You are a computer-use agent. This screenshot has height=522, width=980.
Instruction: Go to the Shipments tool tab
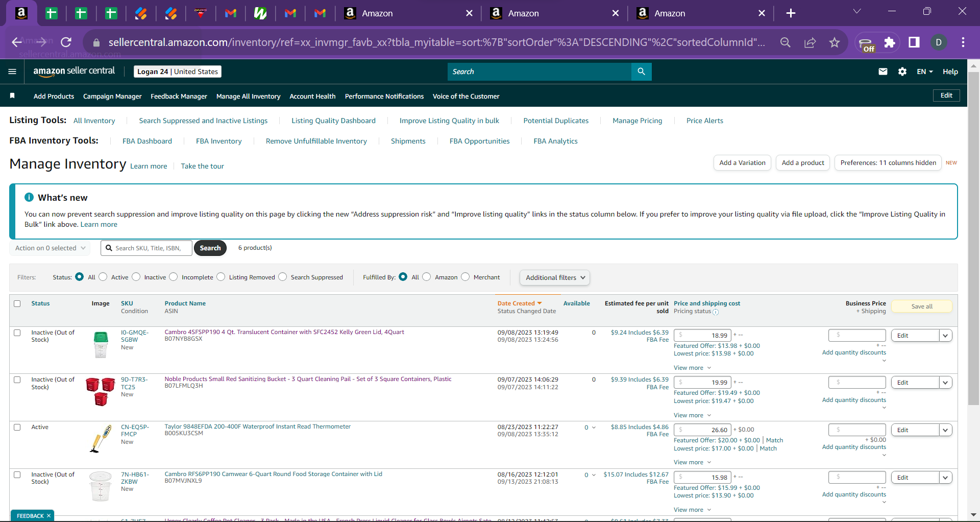(x=408, y=141)
